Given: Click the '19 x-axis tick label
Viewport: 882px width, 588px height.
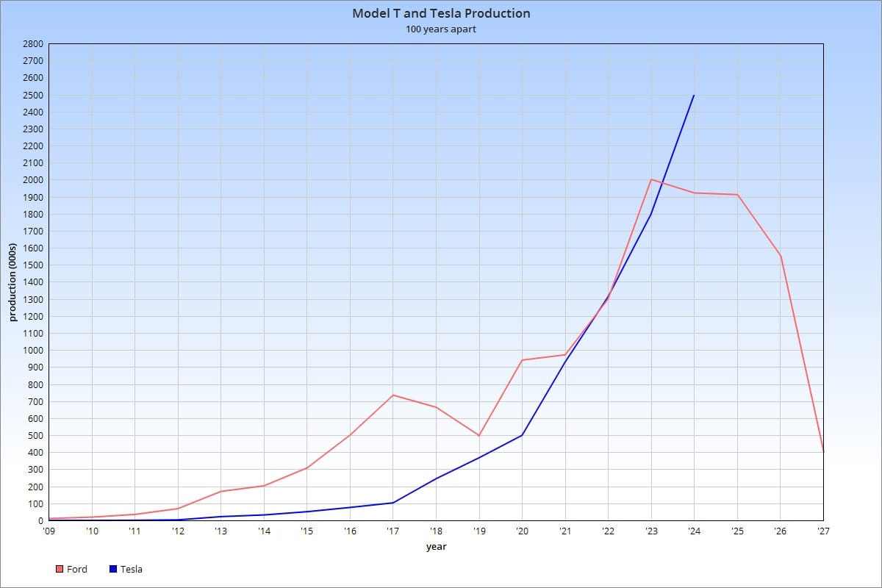Looking at the screenshot, I should tap(479, 530).
